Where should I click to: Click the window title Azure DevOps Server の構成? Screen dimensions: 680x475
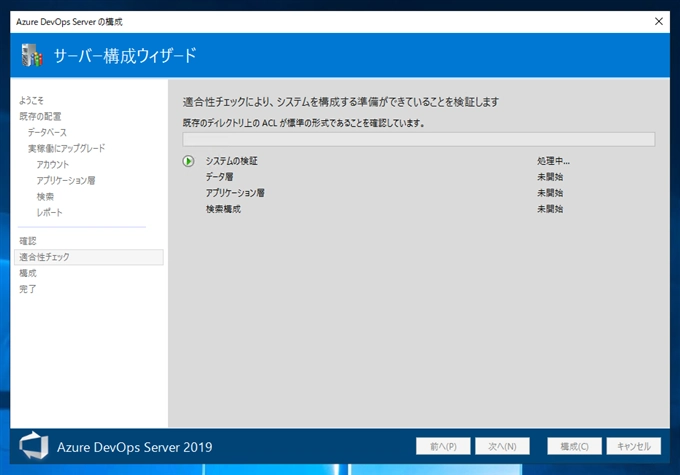coord(69,22)
